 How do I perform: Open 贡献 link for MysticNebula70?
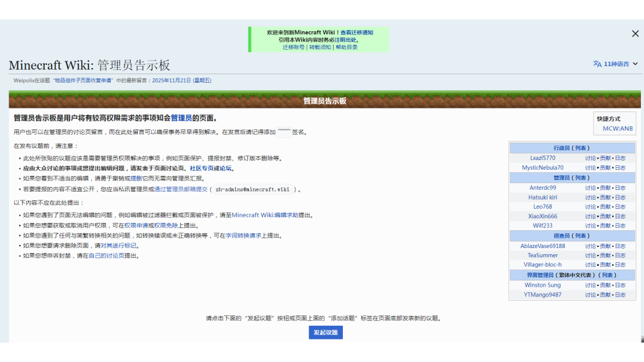[x=605, y=168]
